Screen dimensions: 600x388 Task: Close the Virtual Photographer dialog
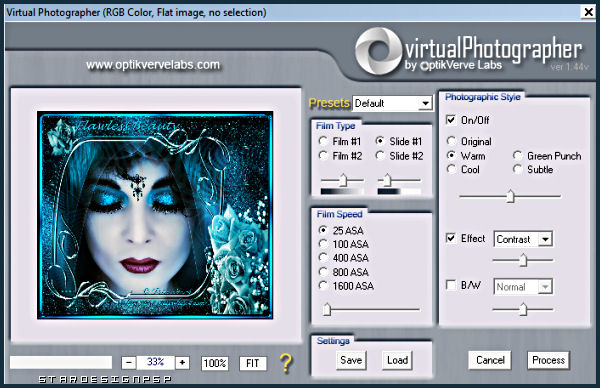pyautogui.click(x=589, y=12)
